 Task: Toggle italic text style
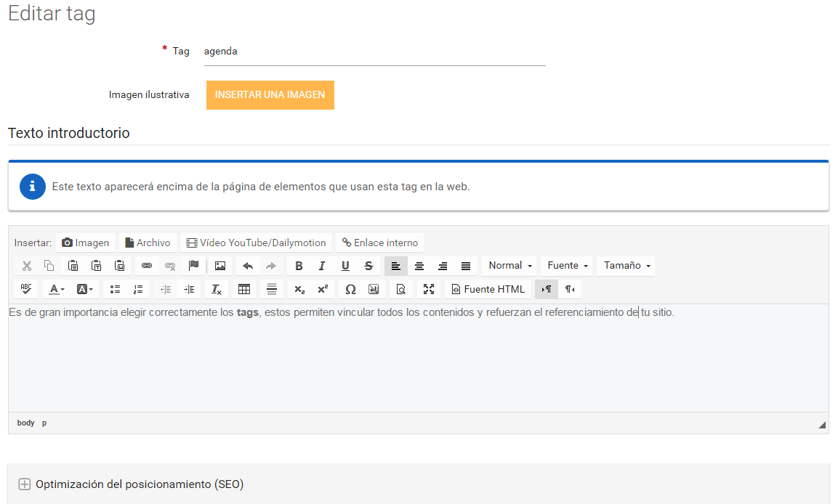pos(322,266)
